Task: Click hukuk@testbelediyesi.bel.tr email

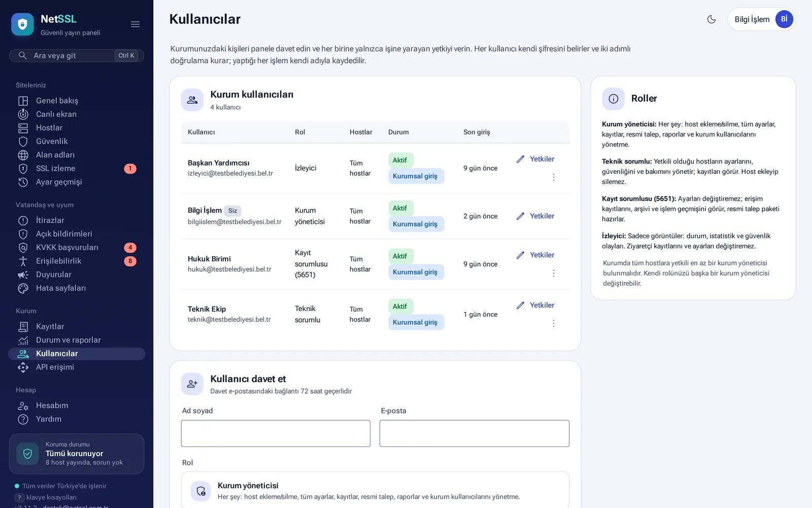Action: coord(229,269)
